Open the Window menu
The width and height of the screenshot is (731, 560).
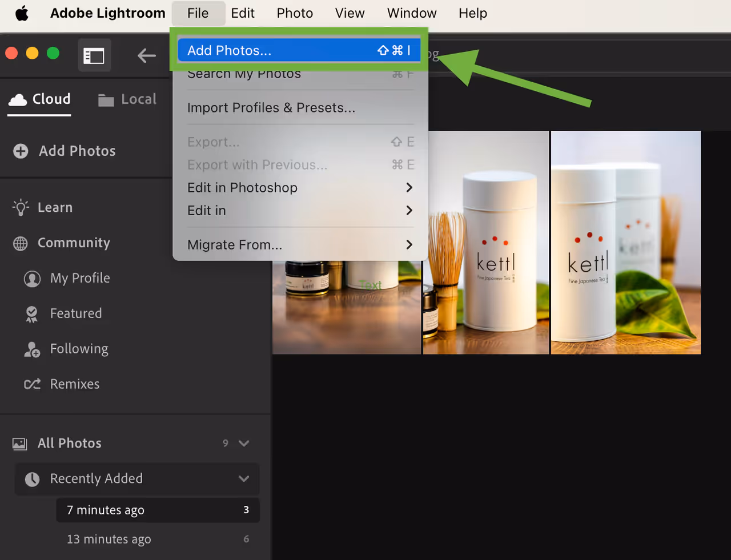[x=411, y=13]
